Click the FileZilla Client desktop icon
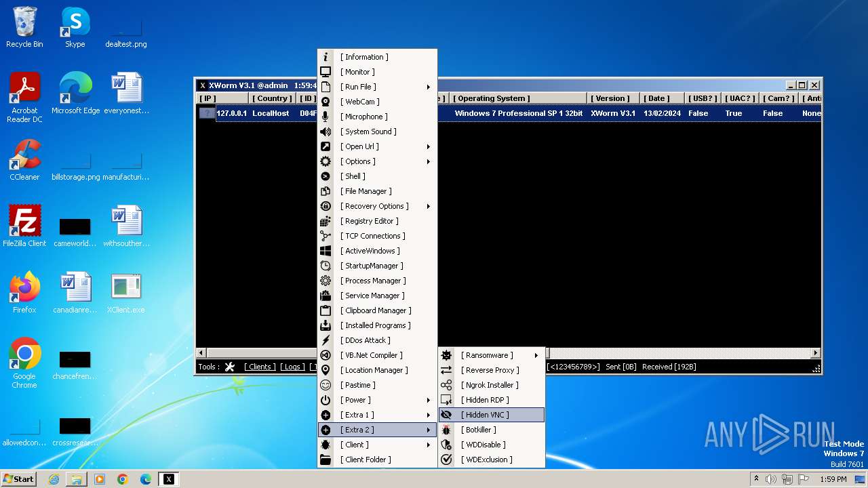This screenshot has width=868, height=488. [25, 227]
